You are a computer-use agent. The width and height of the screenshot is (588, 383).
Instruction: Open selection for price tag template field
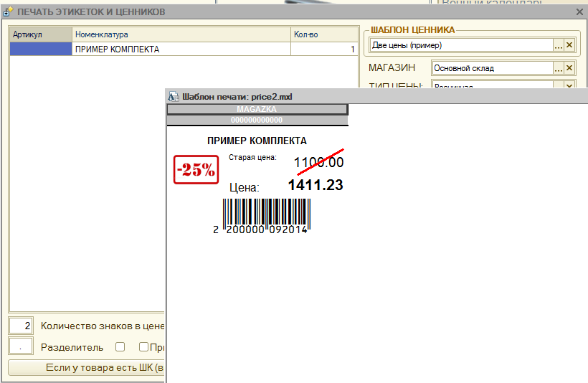[x=559, y=45]
